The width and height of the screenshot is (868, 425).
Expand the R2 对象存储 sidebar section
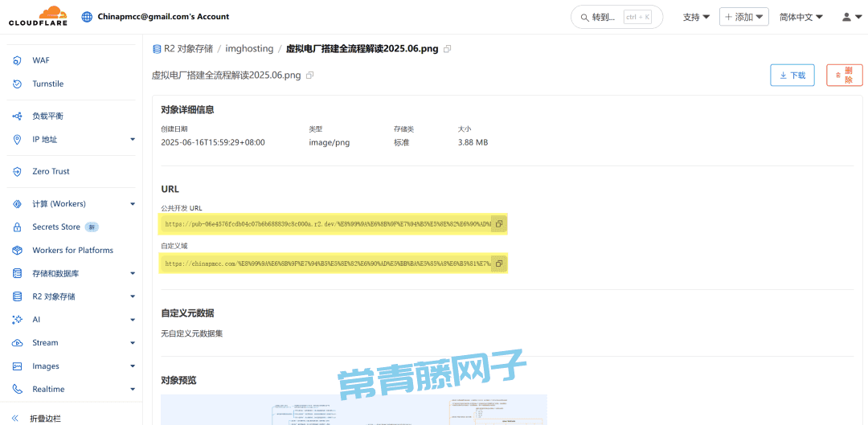point(133,296)
